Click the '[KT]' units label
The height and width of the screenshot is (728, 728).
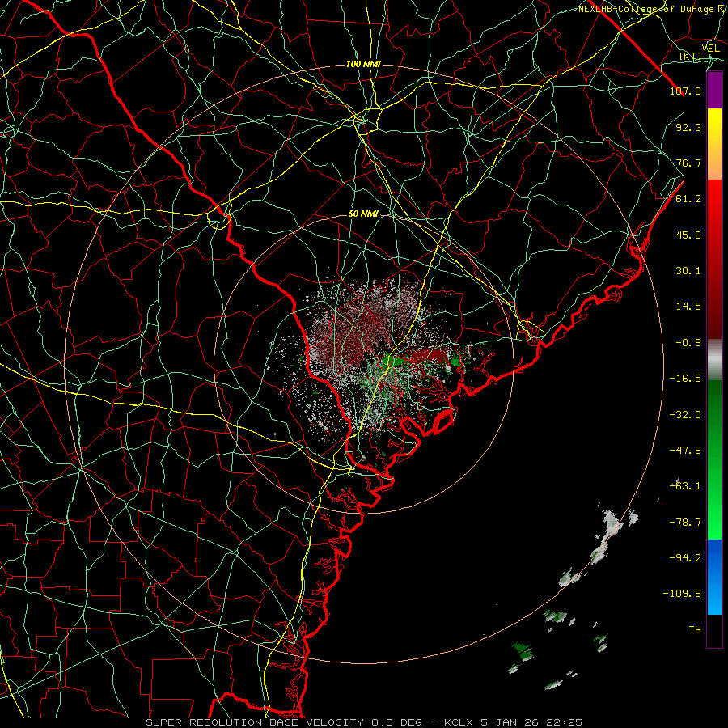(690, 57)
